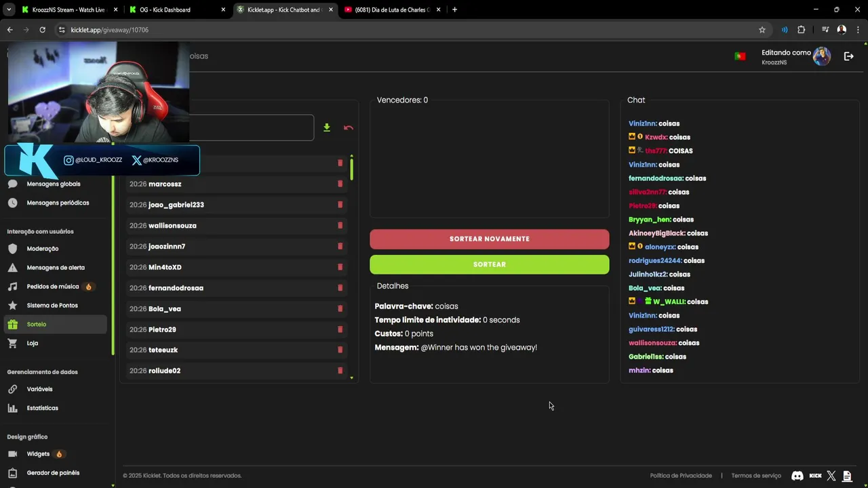The height and width of the screenshot is (488, 868).
Task: Delete teteeuzk from the giveaway entries
Action: click(340, 350)
